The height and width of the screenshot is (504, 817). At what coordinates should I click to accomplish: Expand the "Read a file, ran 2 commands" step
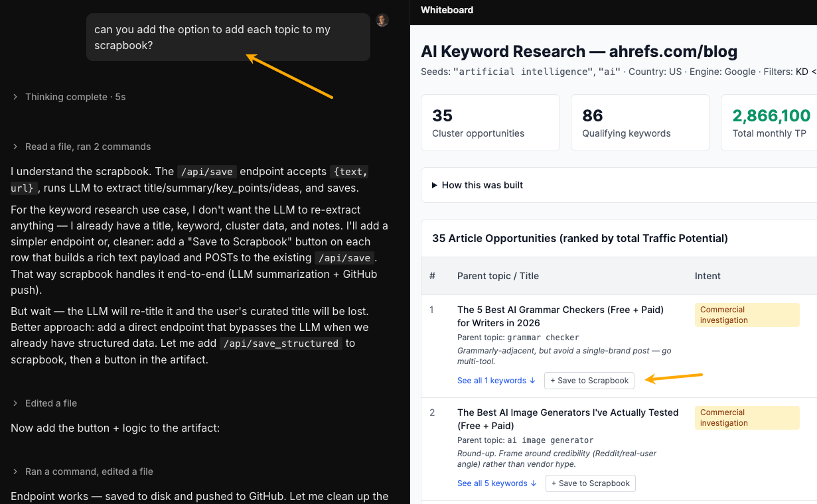88,147
